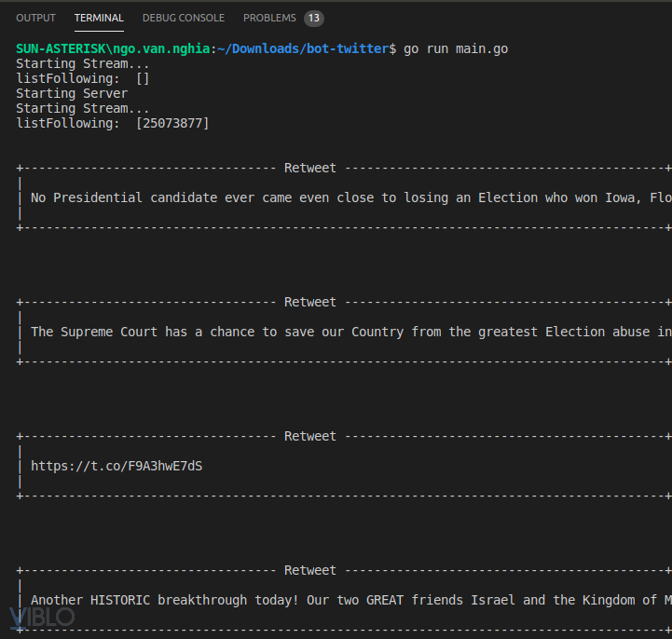Click the listFollowing [25073877] output line
This screenshot has height=639, width=672.
tap(113, 123)
